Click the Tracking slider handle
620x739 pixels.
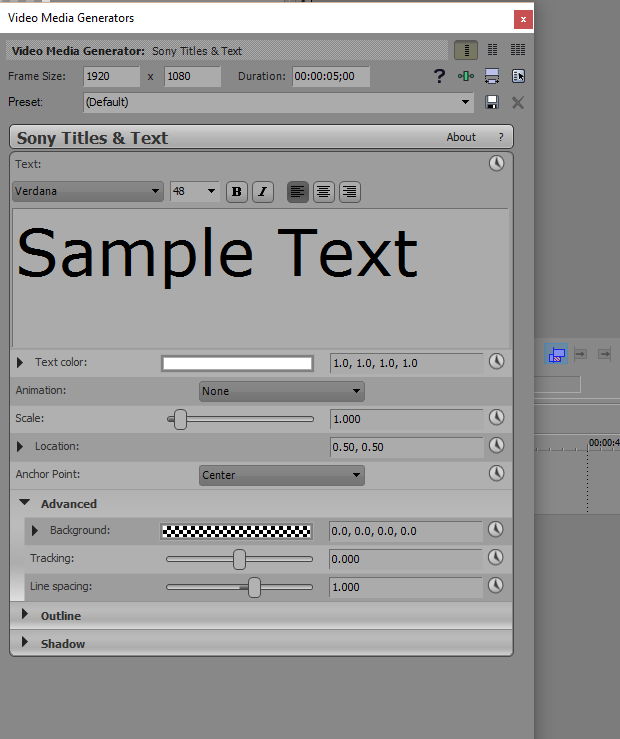[239, 559]
